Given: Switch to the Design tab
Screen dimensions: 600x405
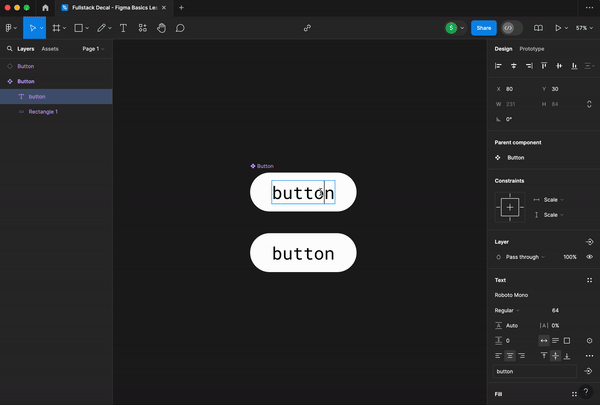Looking at the screenshot, I should (503, 49).
